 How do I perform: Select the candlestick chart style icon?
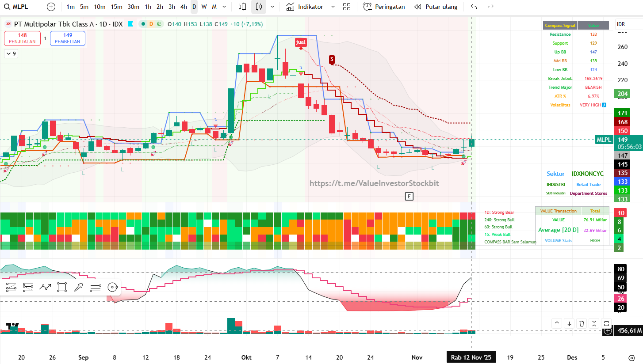[259, 7]
